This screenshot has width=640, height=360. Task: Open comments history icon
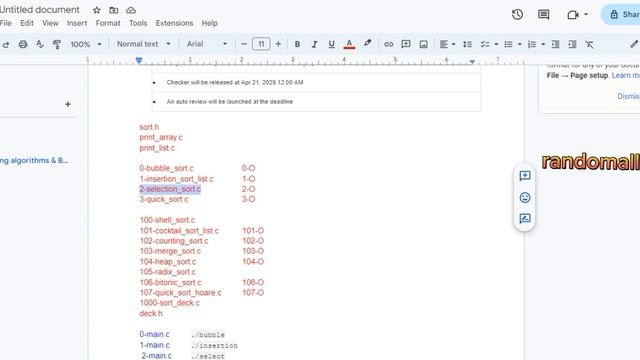(543, 15)
